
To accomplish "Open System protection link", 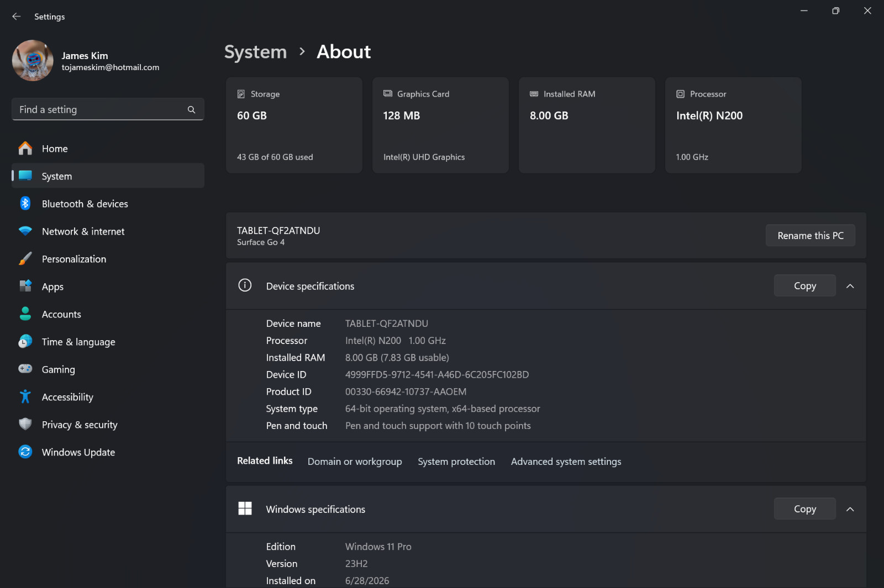I will coord(456,462).
